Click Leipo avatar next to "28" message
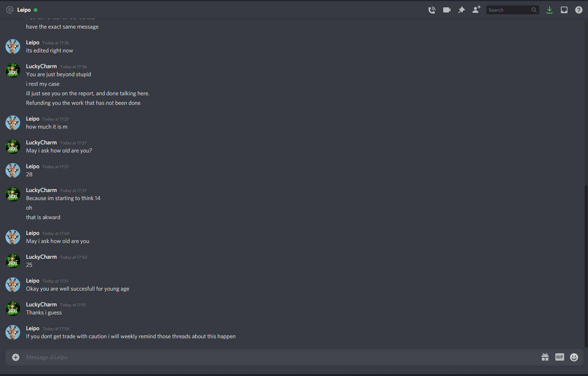The height and width of the screenshot is (376, 588). coord(13,170)
